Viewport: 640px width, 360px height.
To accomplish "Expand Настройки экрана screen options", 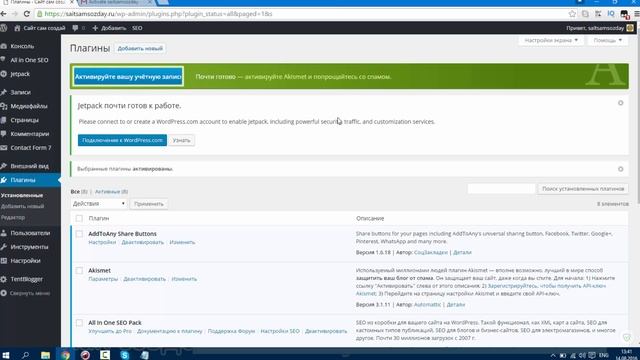I will [551, 40].
